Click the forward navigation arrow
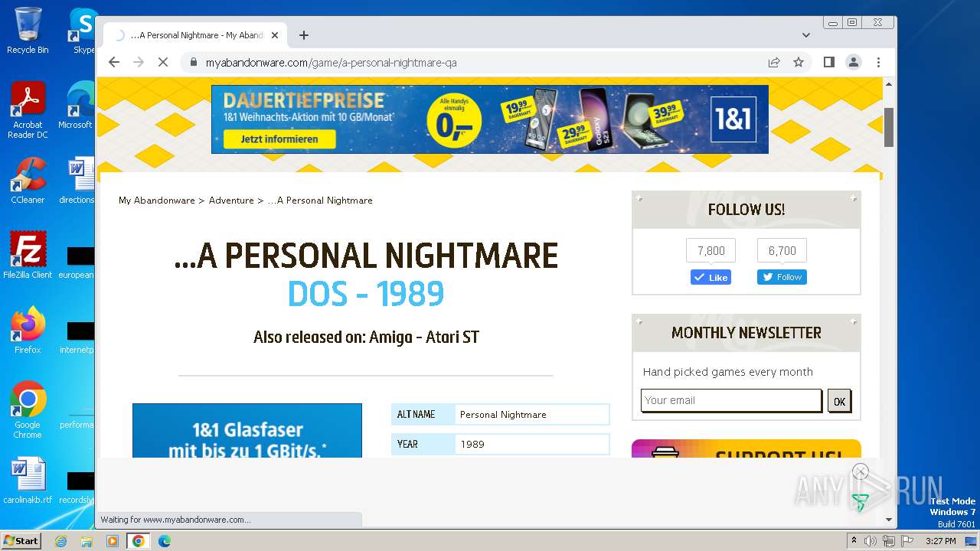This screenshot has width=980, height=551. pos(139,62)
